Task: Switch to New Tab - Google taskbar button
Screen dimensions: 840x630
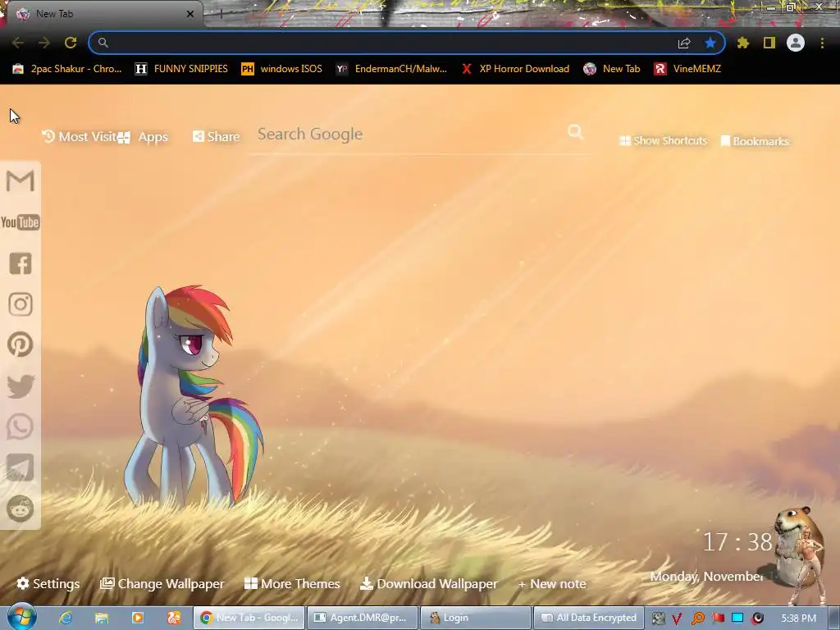Action: click(249, 618)
